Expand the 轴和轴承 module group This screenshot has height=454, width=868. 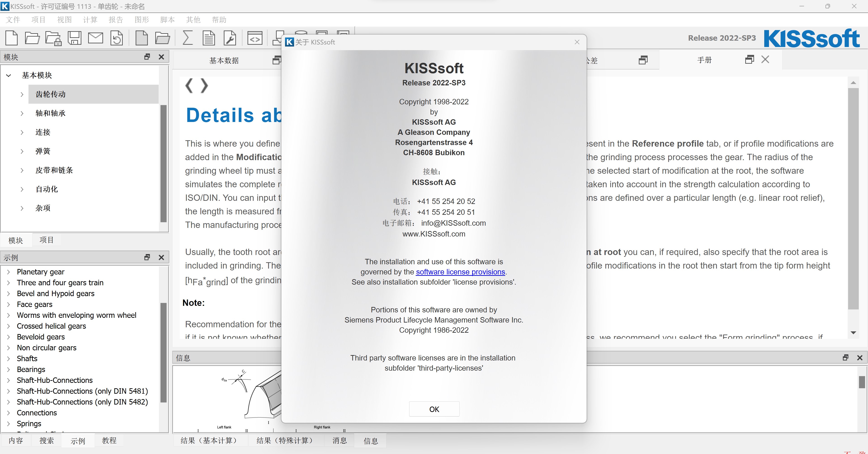click(x=22, y=113)
